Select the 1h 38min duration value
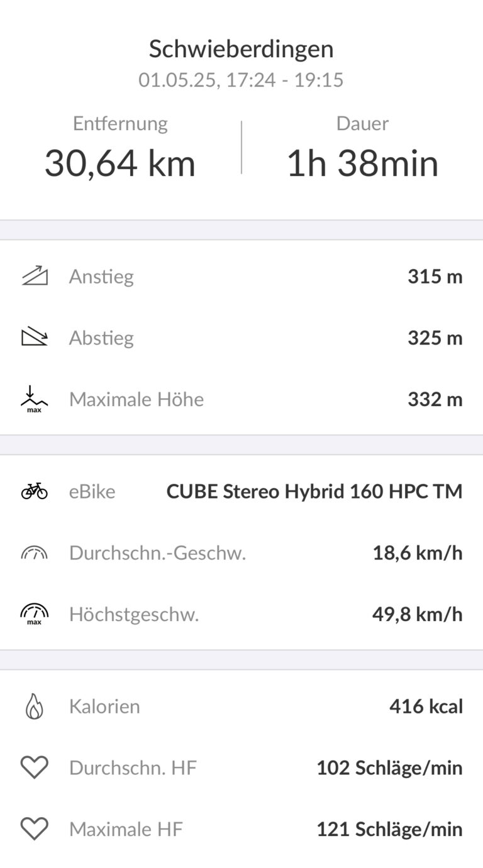Image resolution: width=483 pixels, height=868 pixels. click(362, 163)
